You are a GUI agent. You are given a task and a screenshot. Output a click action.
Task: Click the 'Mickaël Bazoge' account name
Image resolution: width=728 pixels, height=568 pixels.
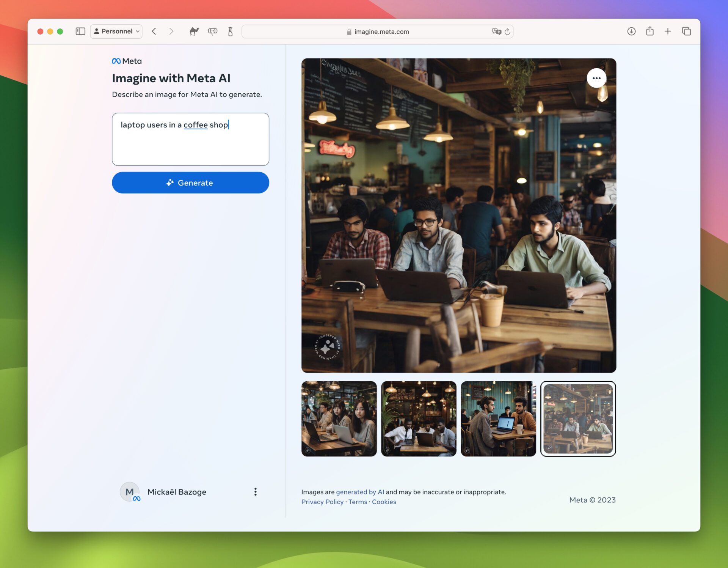point(177,492)
